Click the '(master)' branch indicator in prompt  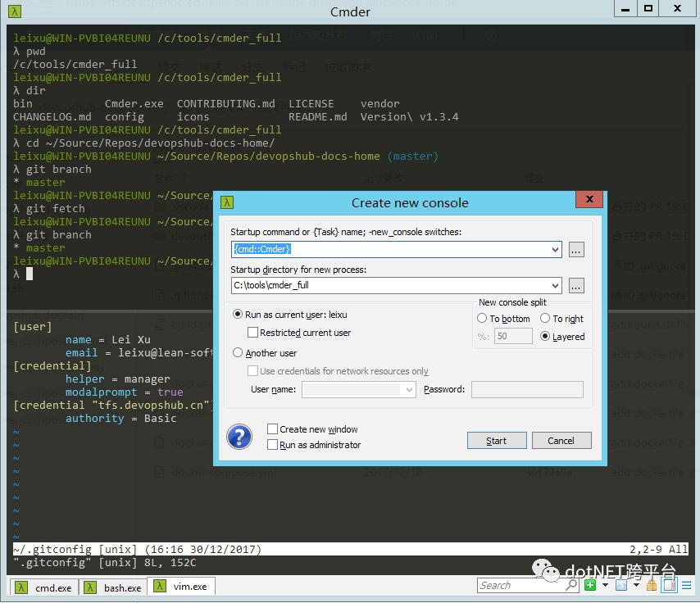tap(413, 156)
